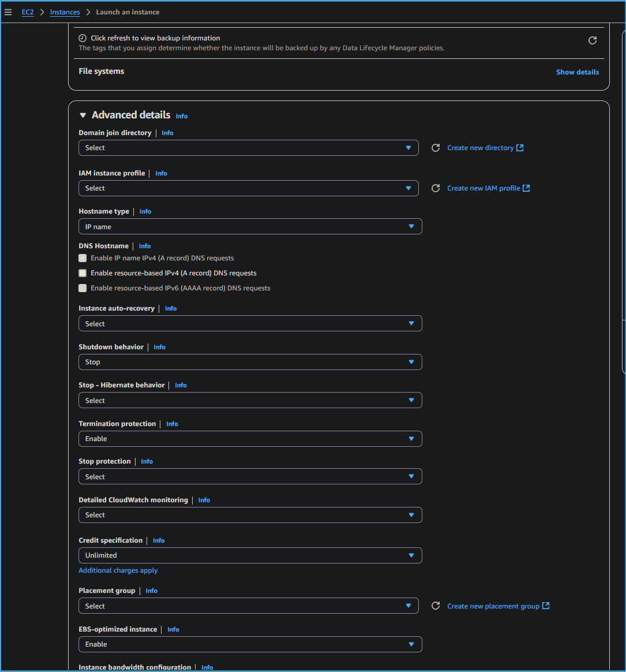Collapse the Advanced details section
626x672 pixels.
tap(83, 115)
